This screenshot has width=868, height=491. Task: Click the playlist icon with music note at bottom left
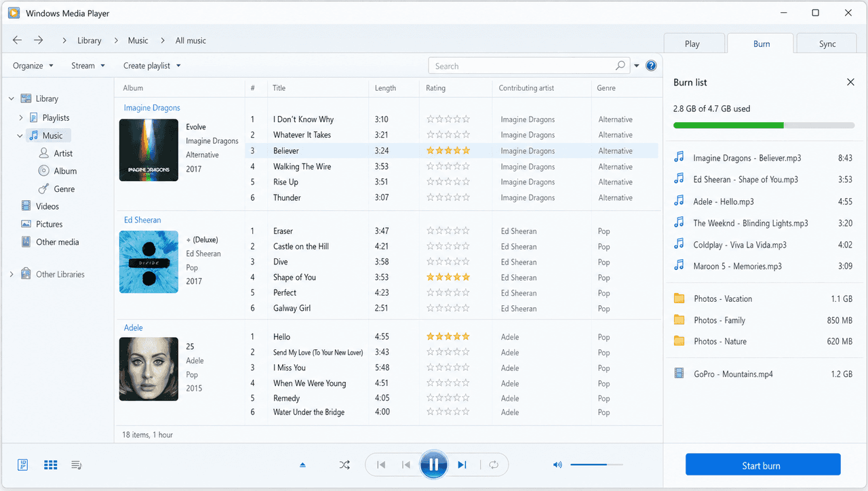77,465
